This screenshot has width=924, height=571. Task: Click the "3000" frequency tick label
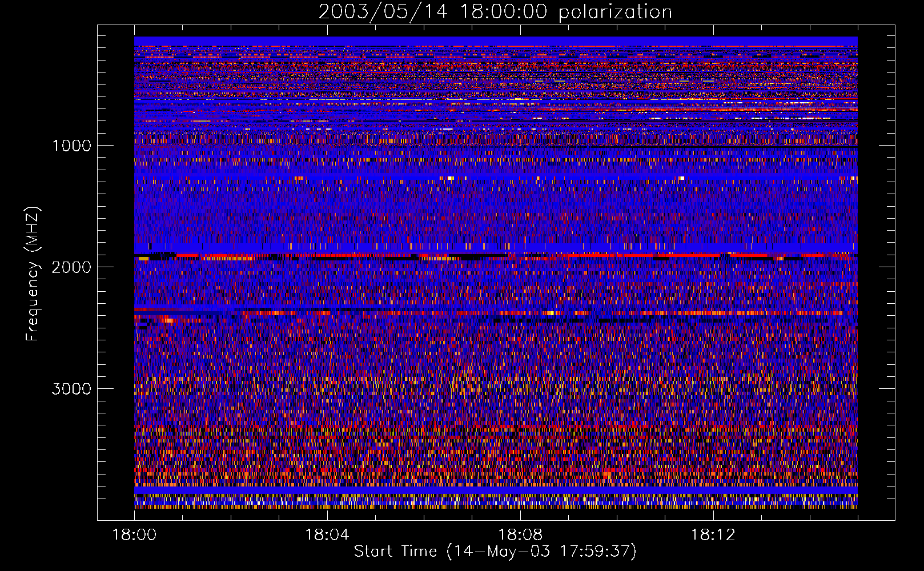(71, 389)
